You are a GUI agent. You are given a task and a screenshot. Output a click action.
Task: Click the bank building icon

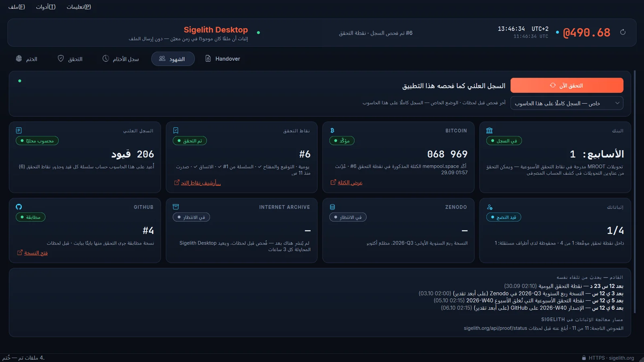(489, 130)
